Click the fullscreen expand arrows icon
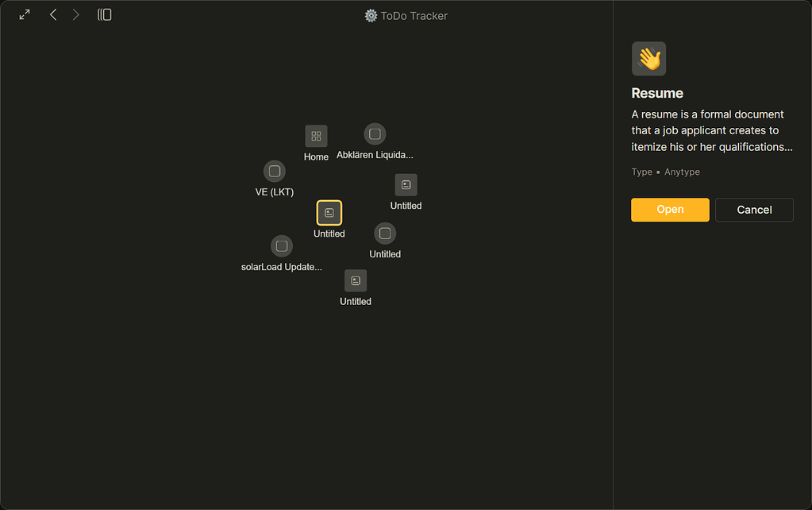 click(25, 15)
